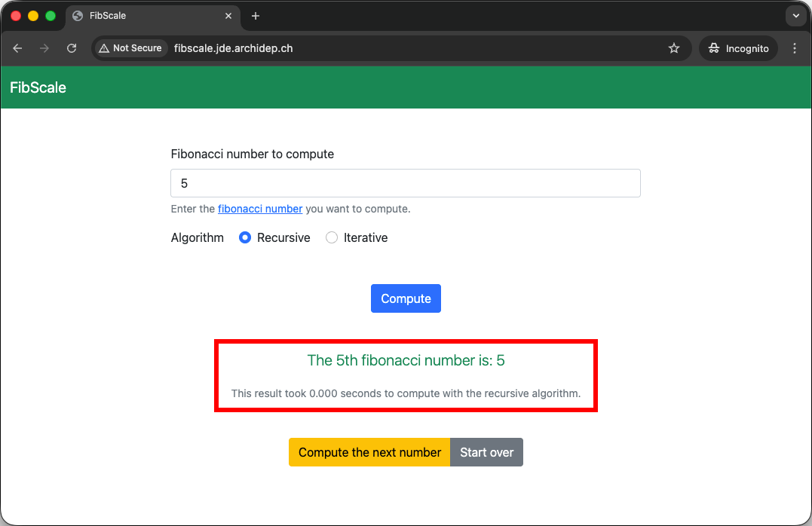Image resolution: width=812 pixels, height=526 pixels.
Task: Click the Incognito profile indicator
Action: (739, 48)
